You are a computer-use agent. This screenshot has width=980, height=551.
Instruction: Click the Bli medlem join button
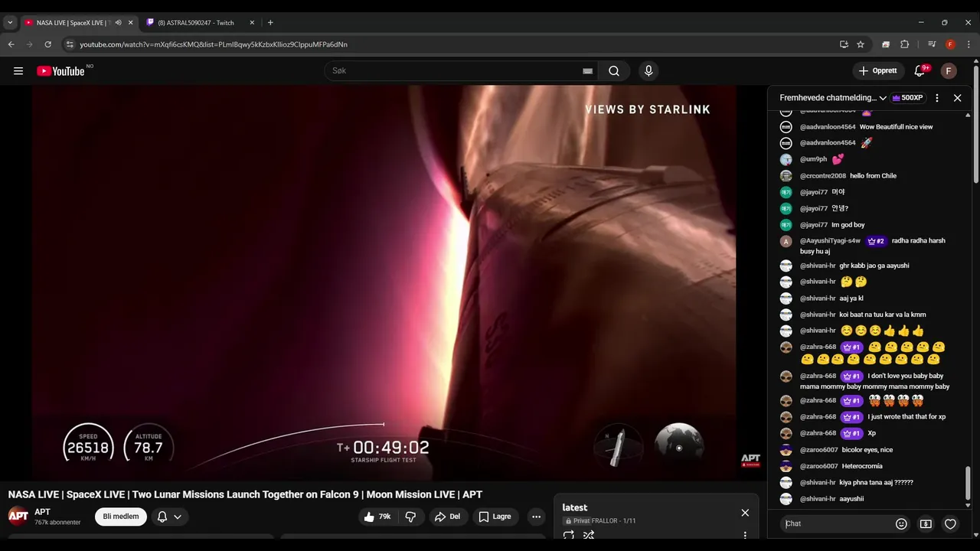(x=121, y=517)
